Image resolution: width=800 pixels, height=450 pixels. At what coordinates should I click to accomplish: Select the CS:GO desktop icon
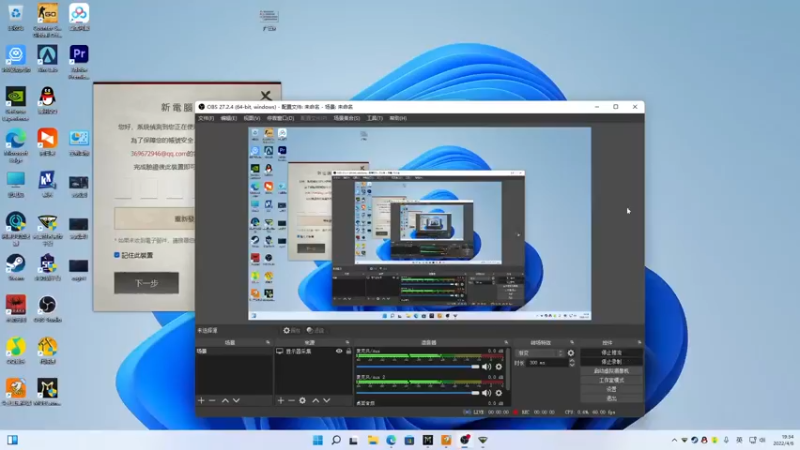tap(47, 19)
